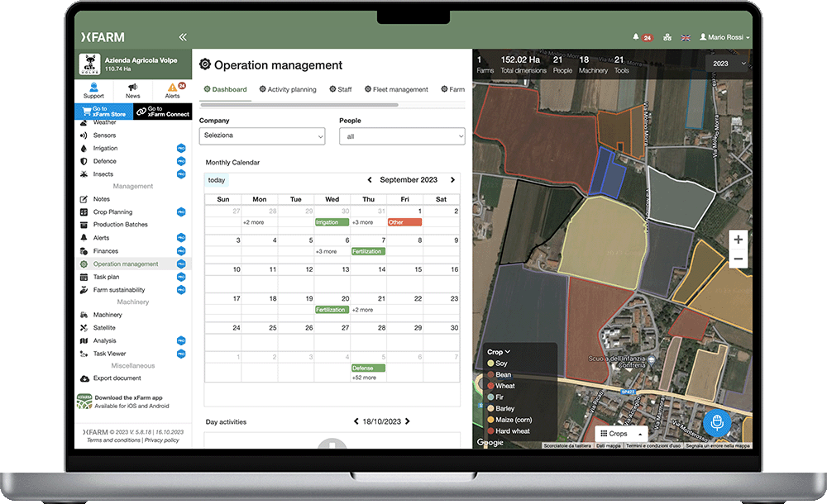
Task: Go to xFarm Connect
Action: pos(162,110)
